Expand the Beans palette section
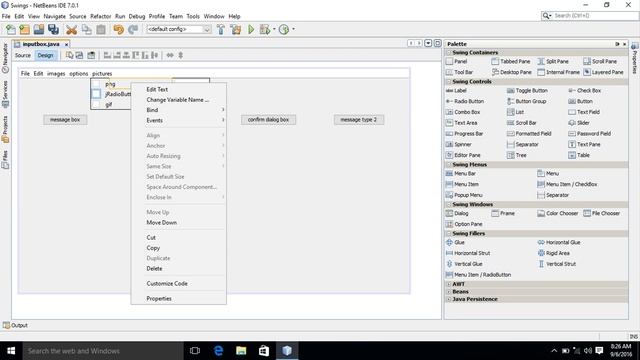 449,292
